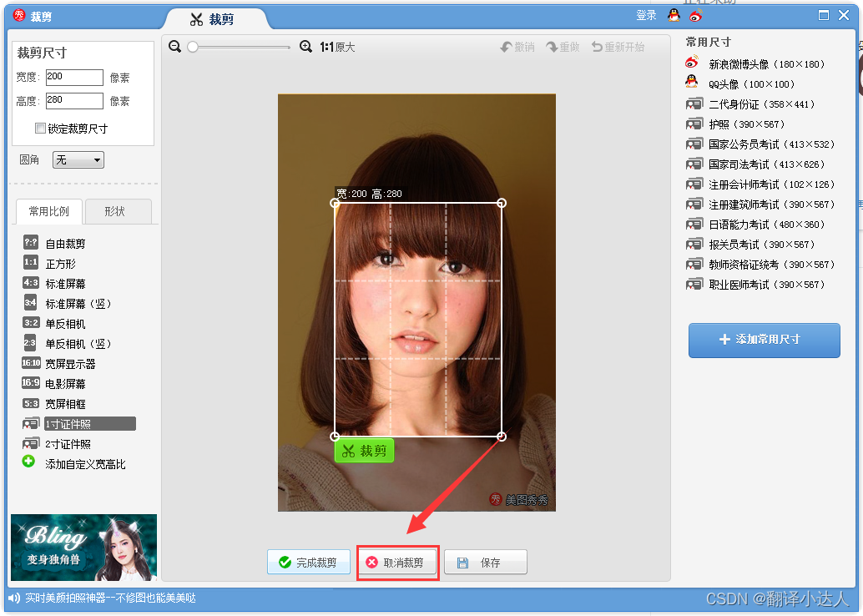Select 注册会计师考试 (102×126) size
This screenshot has height=616, width=863.
(x=760, y=184)
